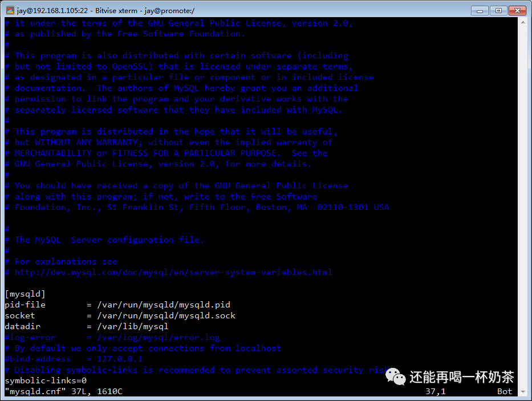Click the '127.0.0.1' address value

coord(120,359)
